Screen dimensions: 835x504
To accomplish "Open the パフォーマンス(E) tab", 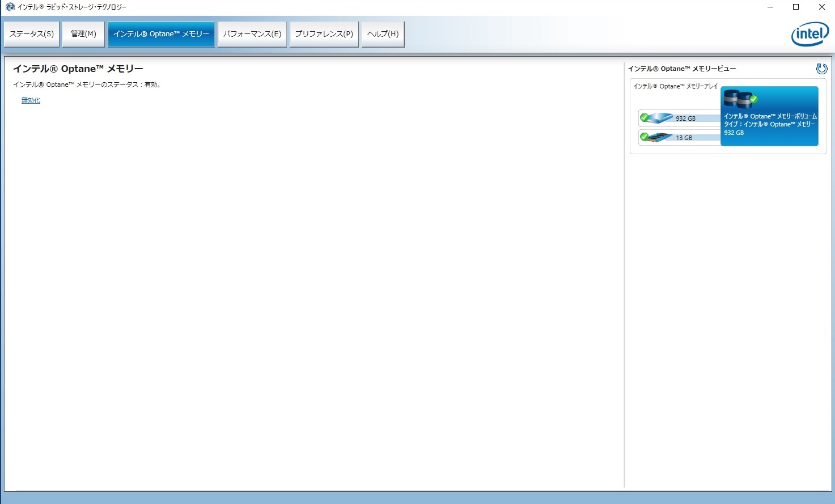I will pos(252,34).
